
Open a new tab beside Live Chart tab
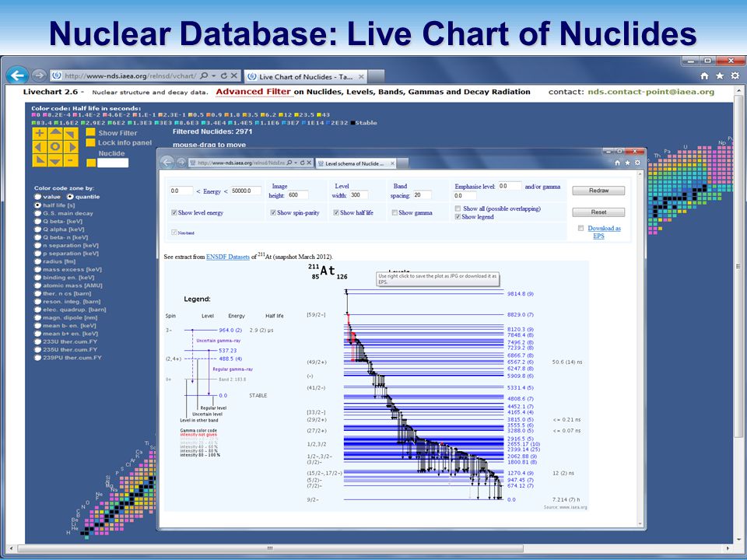(376, 76)
